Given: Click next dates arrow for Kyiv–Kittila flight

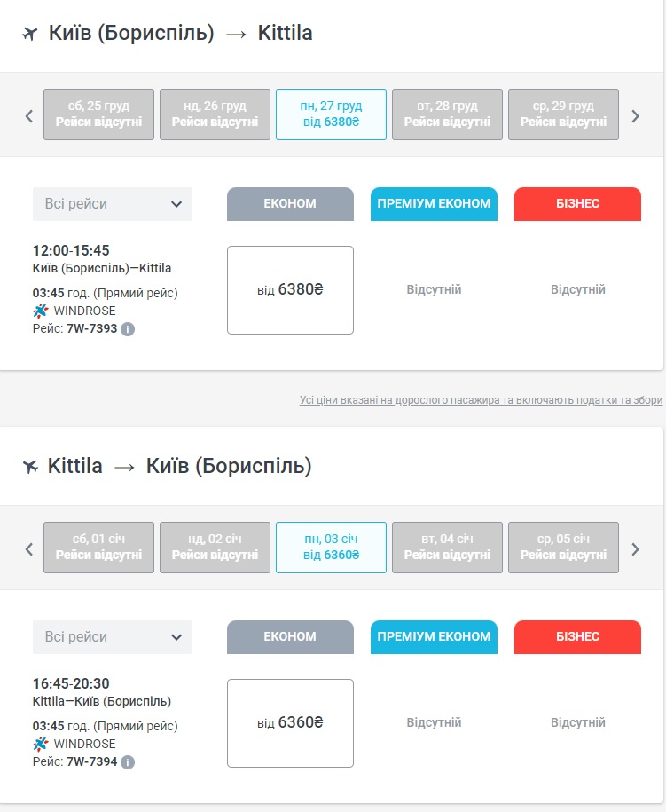Looking at the screenshot, I should point(635,115).
